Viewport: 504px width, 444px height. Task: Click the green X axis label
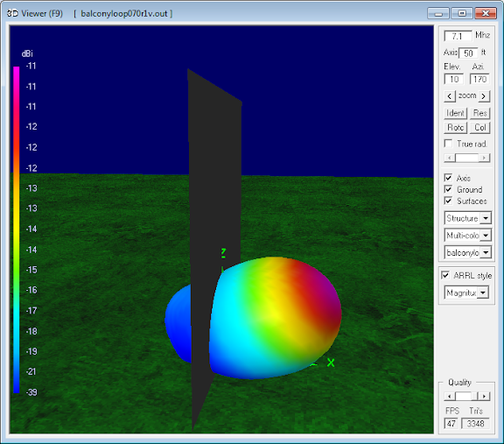pos(331,363)
